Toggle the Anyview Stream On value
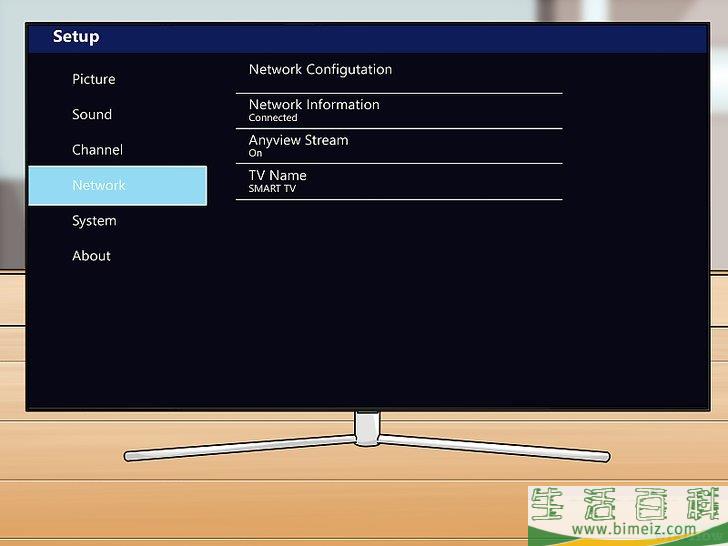 (255, 154)
